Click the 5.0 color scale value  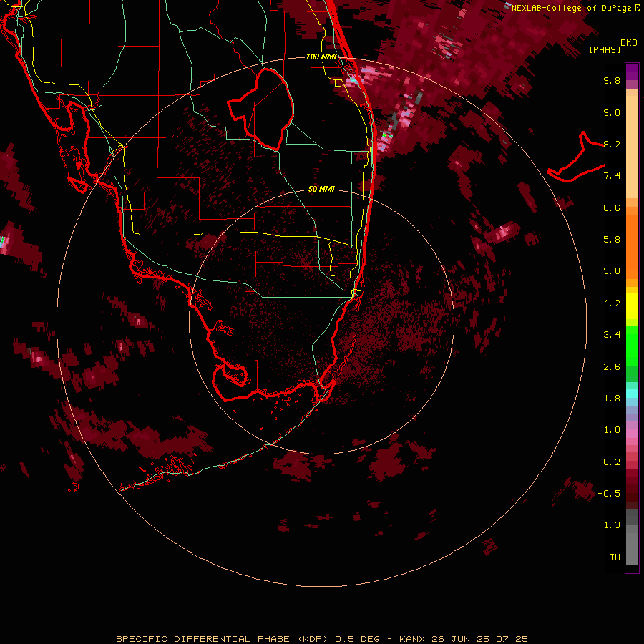tap(612, 271)
